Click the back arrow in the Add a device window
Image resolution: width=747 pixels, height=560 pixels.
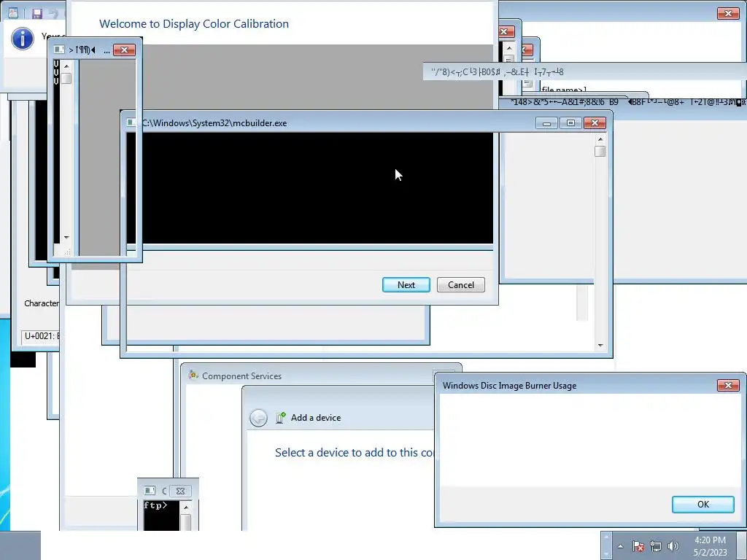pyautogui.click(x=258, y=418)
